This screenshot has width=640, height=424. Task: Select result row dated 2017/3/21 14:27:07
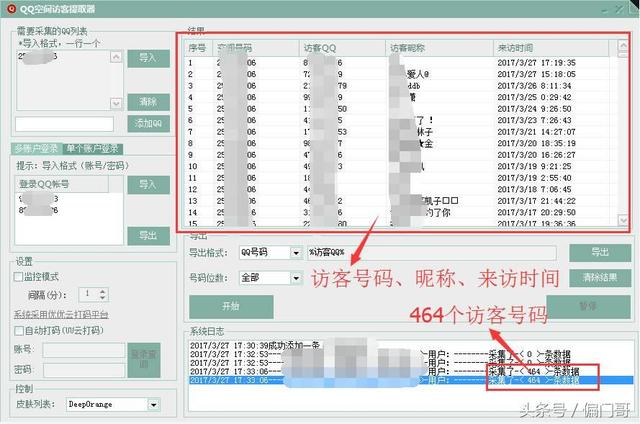(x=400, y=132)
